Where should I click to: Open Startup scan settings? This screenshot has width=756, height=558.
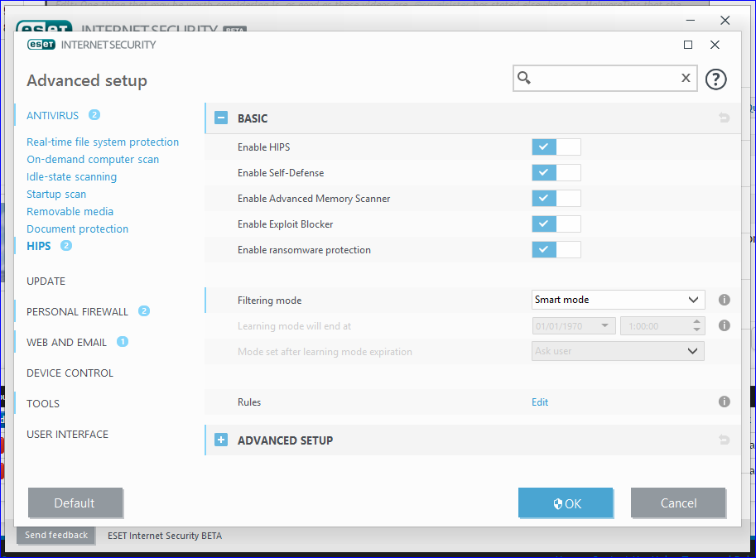[x=56, y=195]
